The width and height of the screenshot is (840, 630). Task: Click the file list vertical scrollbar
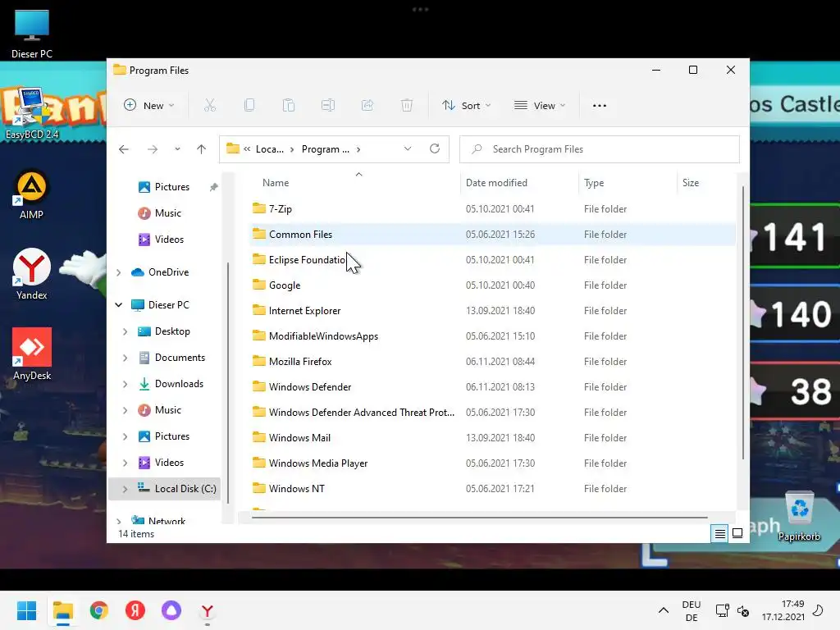(x=742, y=322)
